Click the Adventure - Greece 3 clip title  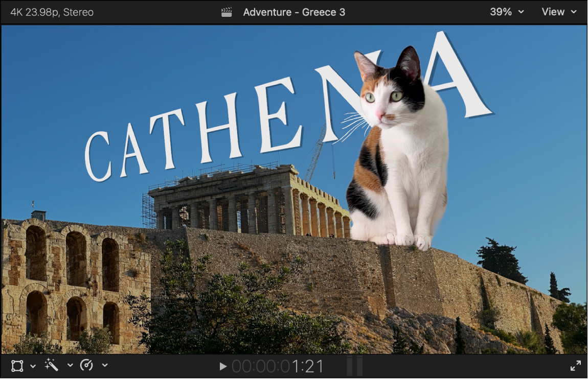coord(295,12)
